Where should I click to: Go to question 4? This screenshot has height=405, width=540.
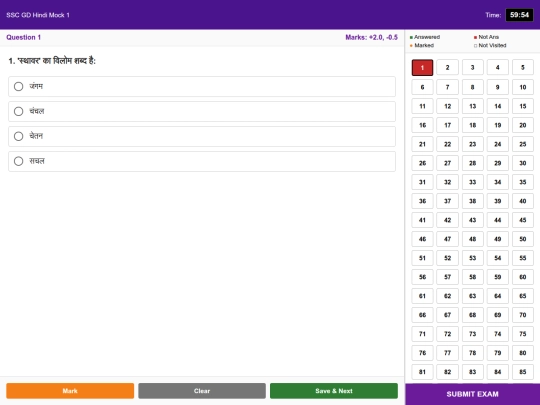click(498, 68)
